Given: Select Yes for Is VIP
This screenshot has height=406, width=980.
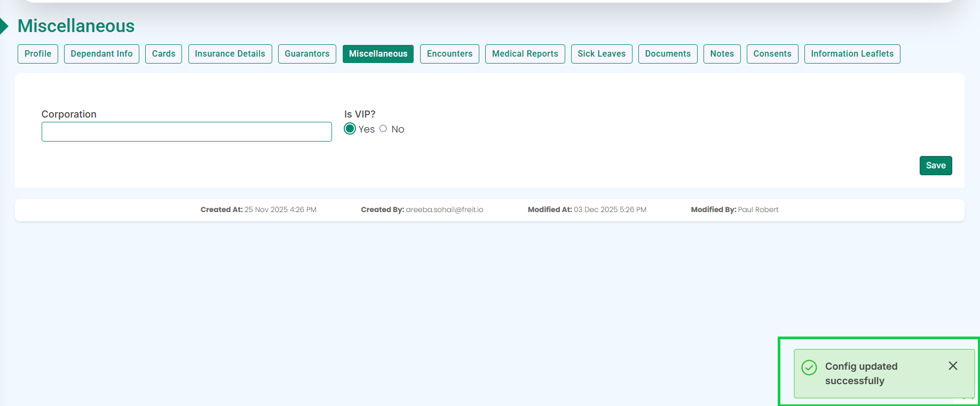Looking at the screenshot, I should click(x=350, y=129).
